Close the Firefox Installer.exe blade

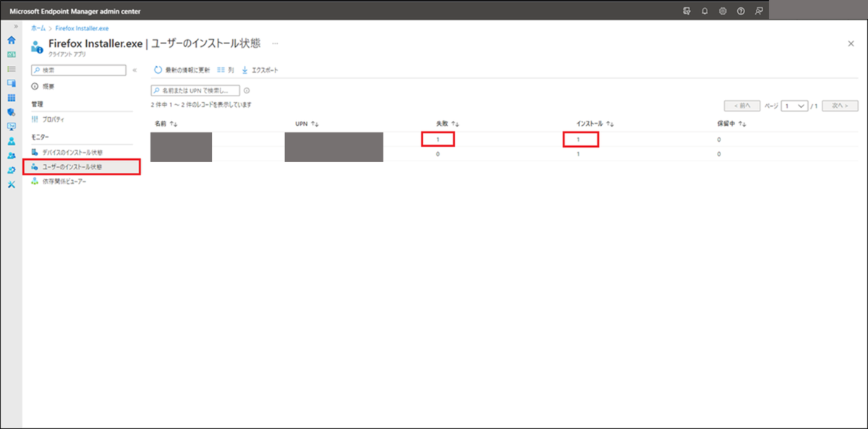click(x=851, y=43)
